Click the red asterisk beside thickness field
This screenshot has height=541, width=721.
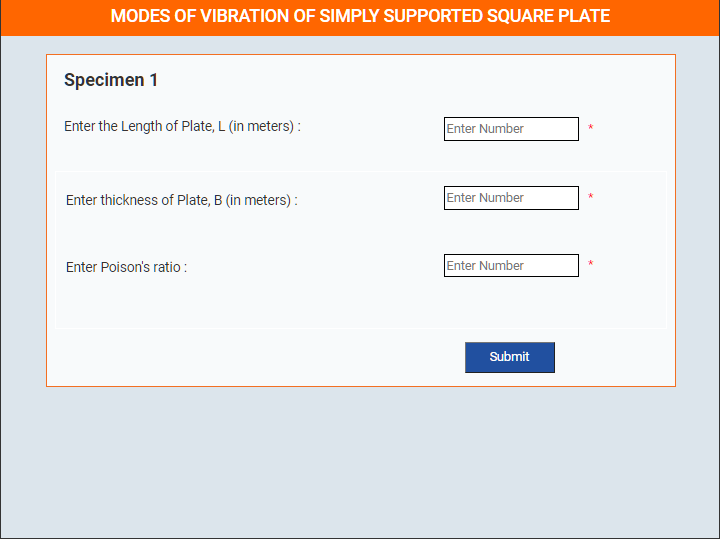click(x=590, y=196)
